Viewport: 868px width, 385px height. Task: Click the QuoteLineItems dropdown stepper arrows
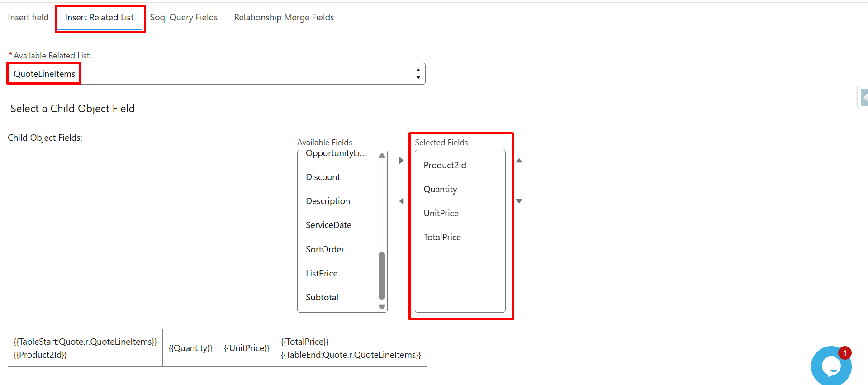coord(418,74)
